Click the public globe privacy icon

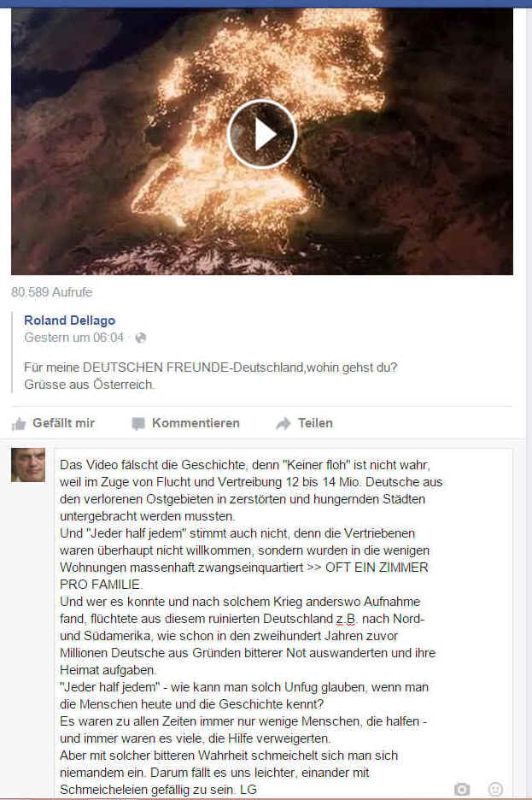pos(141,338)
